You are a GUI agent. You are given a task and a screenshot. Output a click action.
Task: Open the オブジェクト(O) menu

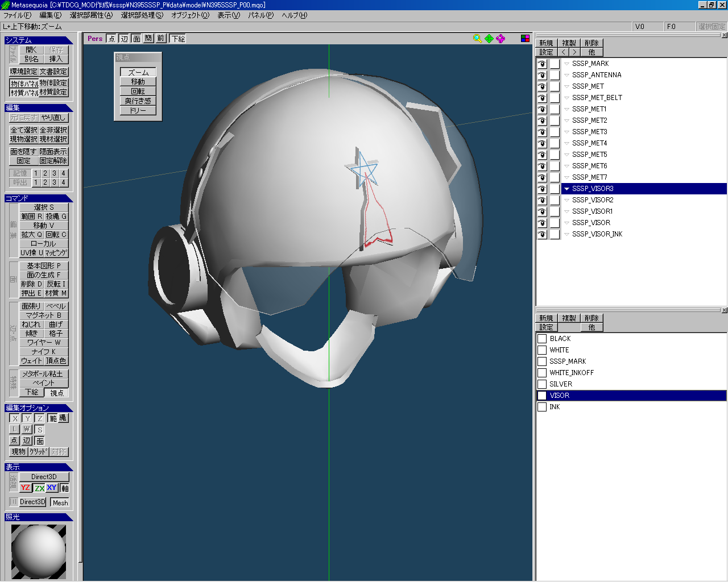[190, 15]
